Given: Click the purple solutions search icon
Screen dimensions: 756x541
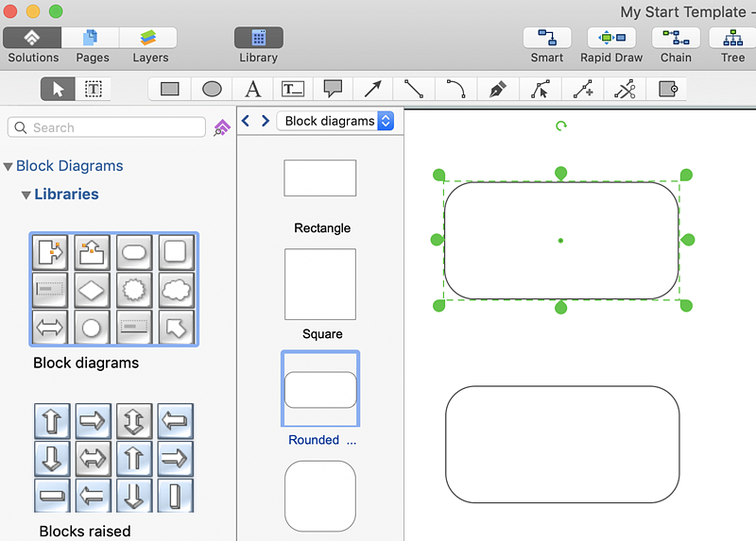Looking at the screenshot, I should [x=222, y=127].
